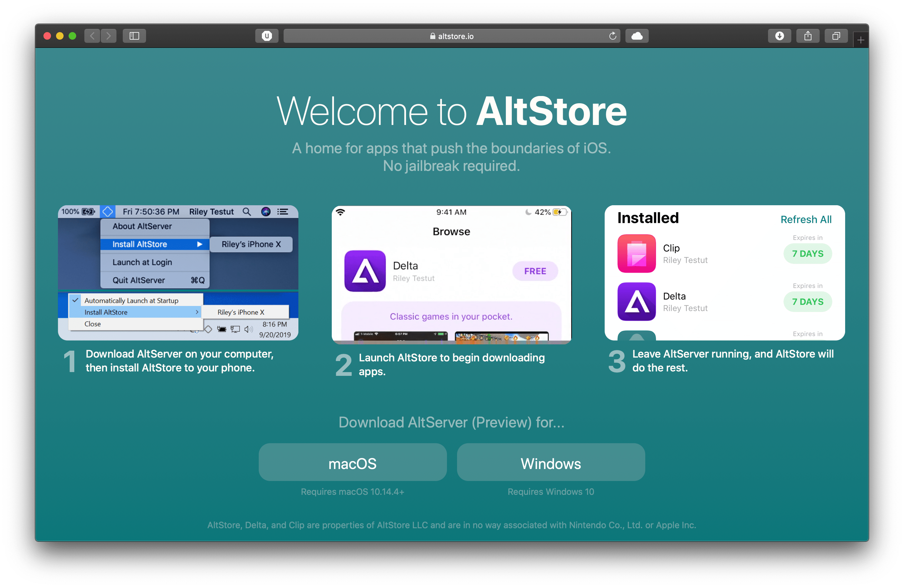904x588 pixels.
Task: Select the Delta app icon in the Browse screen
Action: click(365, 271)
